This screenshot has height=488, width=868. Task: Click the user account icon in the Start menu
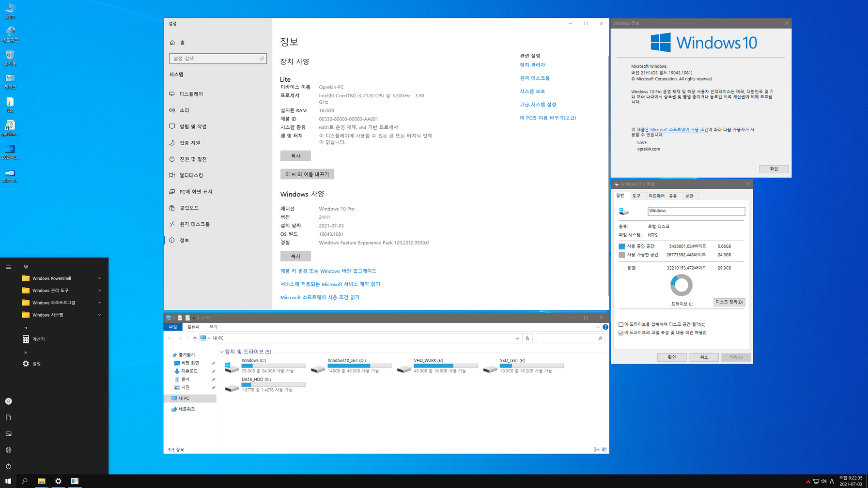click(x=8, y=401)
